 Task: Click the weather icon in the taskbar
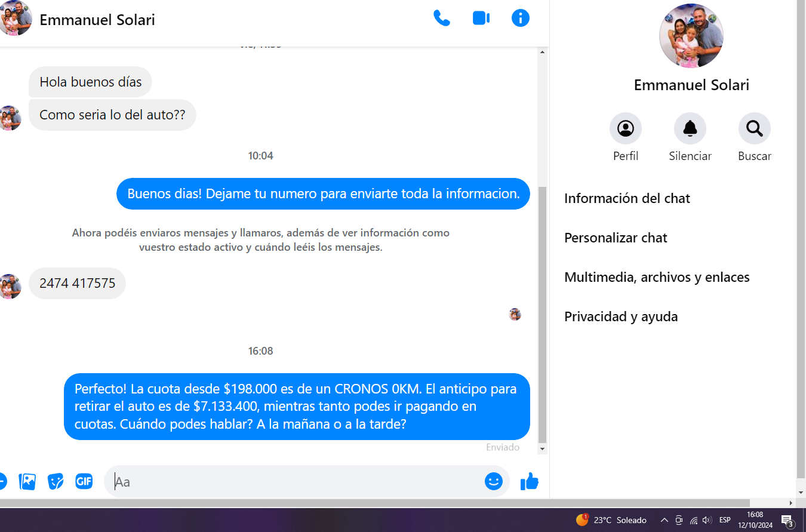tap(582, 520)
